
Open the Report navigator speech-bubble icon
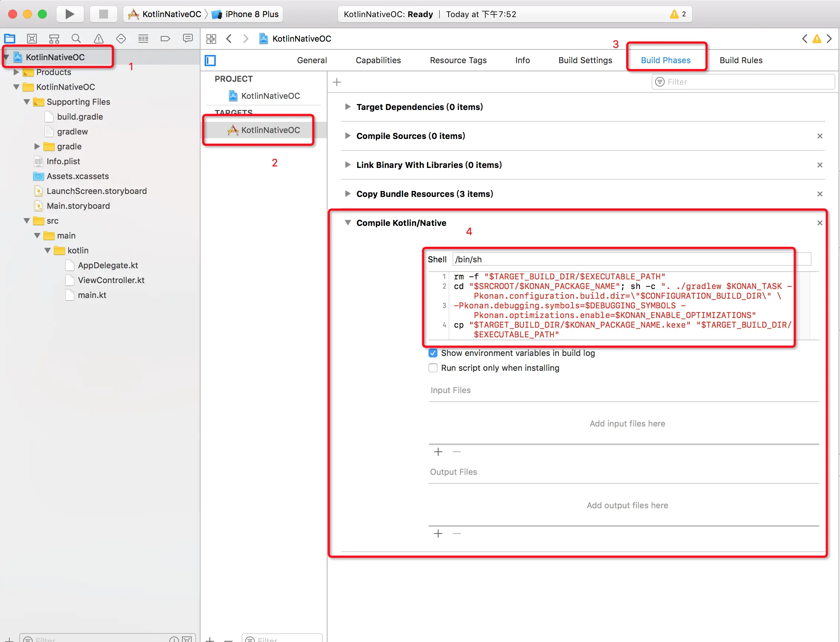[188, 39]
